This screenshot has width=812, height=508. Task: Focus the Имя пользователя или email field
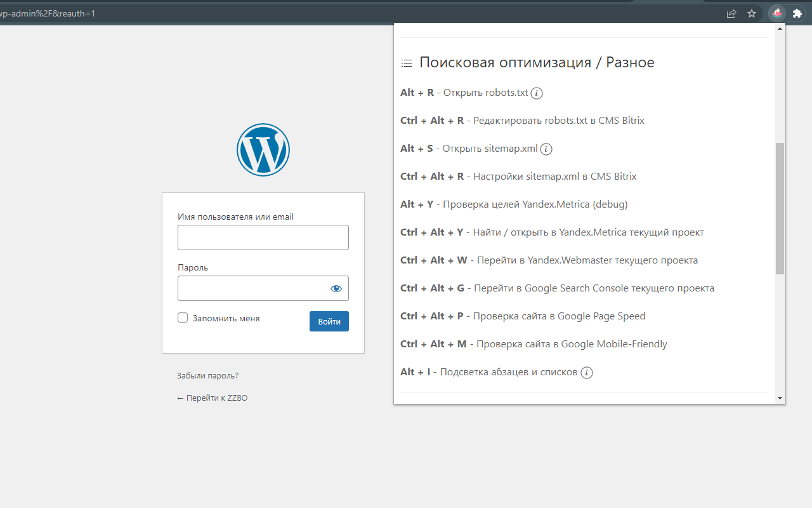point(263,237)
